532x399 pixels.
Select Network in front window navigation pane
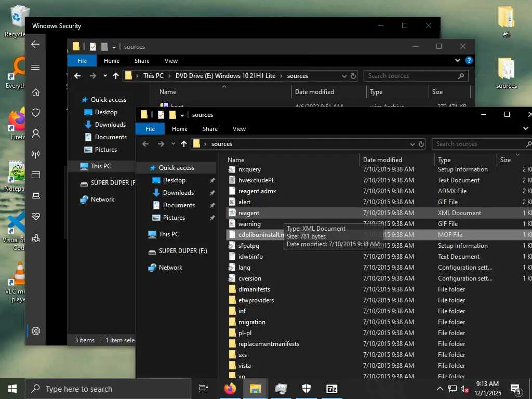(x=170, y=268)
